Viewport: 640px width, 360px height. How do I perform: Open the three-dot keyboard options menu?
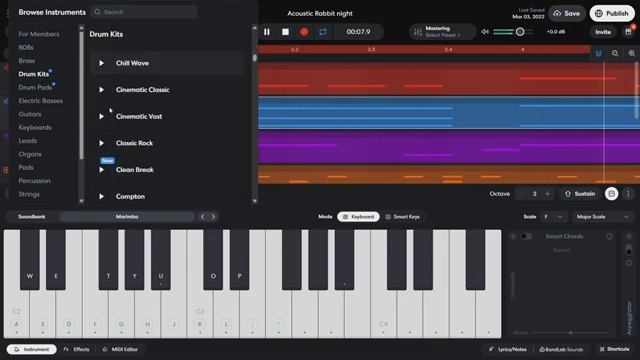pos(628,194)
